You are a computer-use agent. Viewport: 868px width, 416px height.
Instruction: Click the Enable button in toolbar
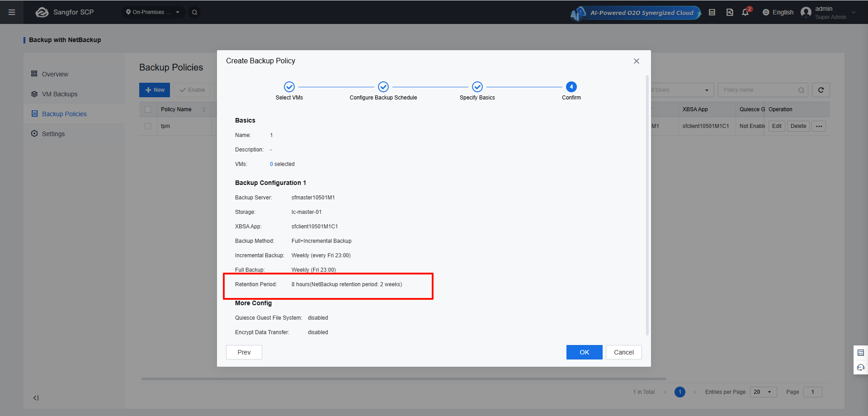click(192, 90)
